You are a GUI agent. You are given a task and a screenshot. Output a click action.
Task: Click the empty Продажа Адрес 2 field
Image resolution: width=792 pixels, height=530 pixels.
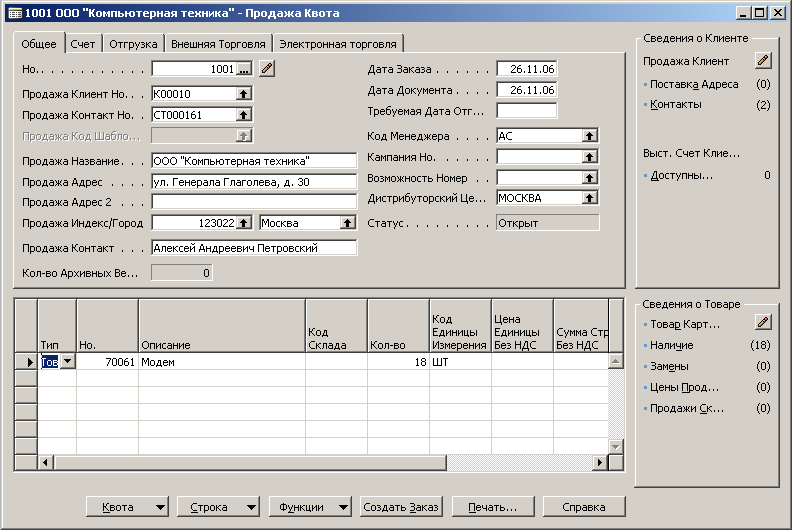(254, 202)
